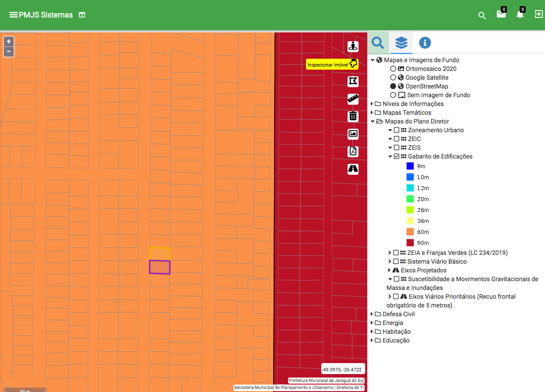Click the 90m red legend color swatch
Viewport: 545px width, 392px height.
click(410, 243)
